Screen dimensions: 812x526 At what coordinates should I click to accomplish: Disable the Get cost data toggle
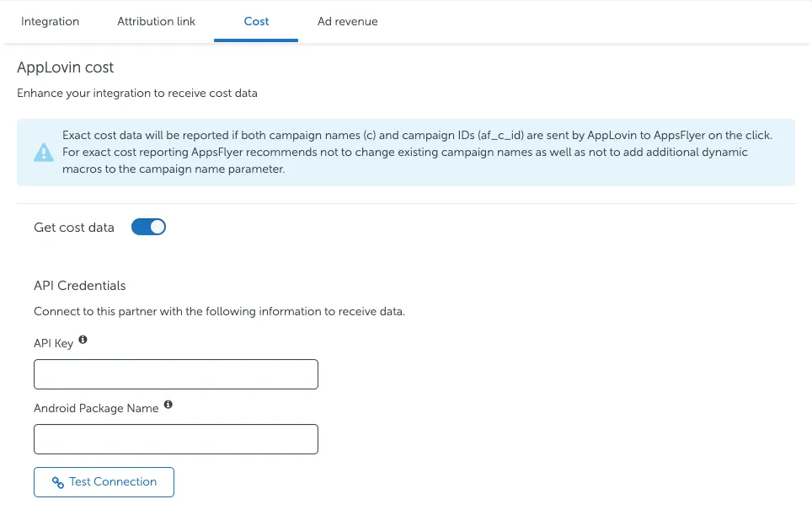pyautogui.click(x=148, y=227)
